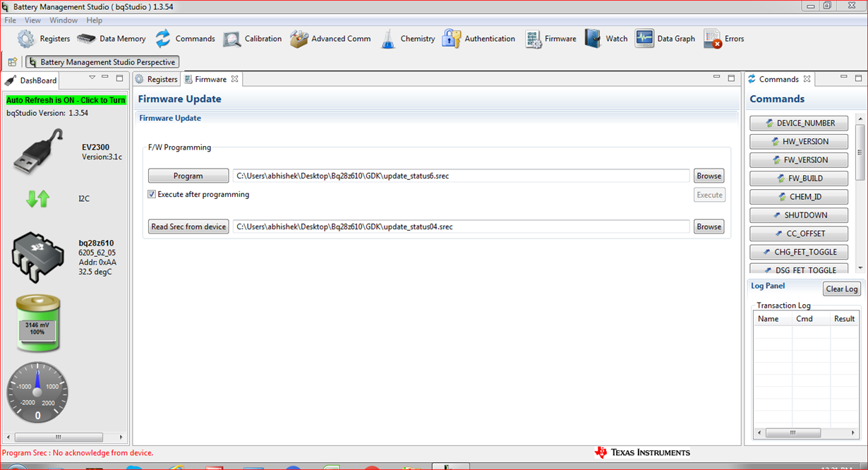Viewport: 868px width, 470px height.
Task: Click the Cmd column header
Action: click(811, 318)
